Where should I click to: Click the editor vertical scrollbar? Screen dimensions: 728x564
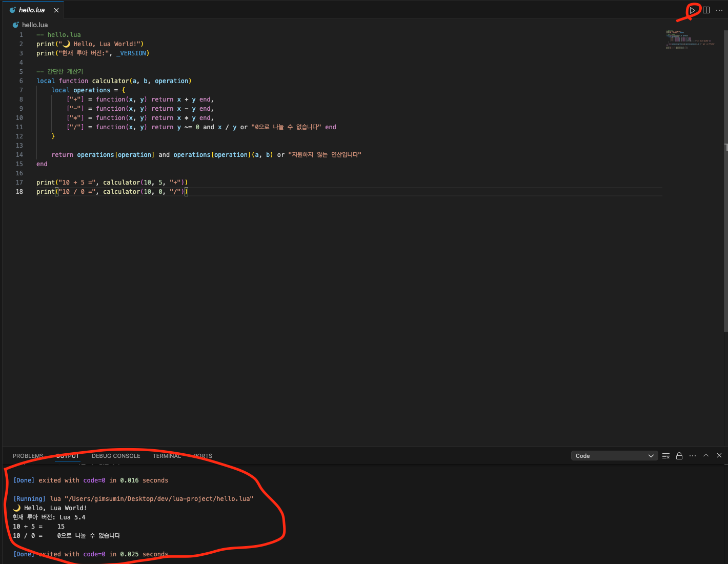pyautogui.click(x=726, y=180)
